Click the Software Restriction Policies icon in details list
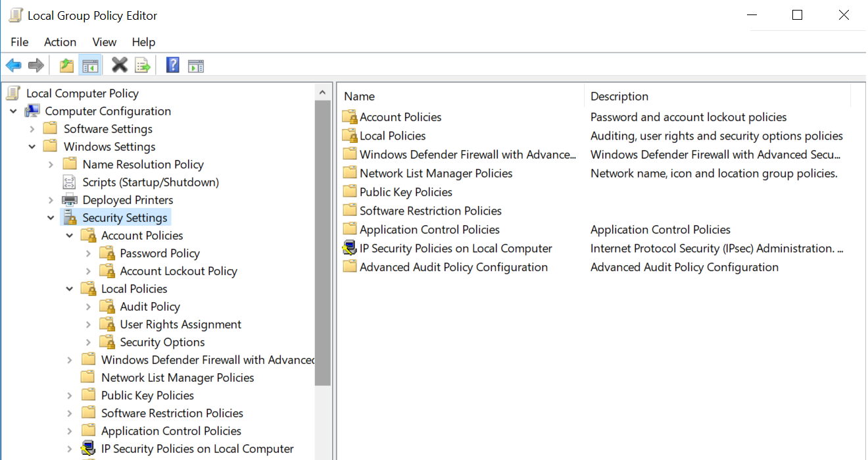Viewport: 868px width, 460px height. pyautogui.click(x=349, y=211)
